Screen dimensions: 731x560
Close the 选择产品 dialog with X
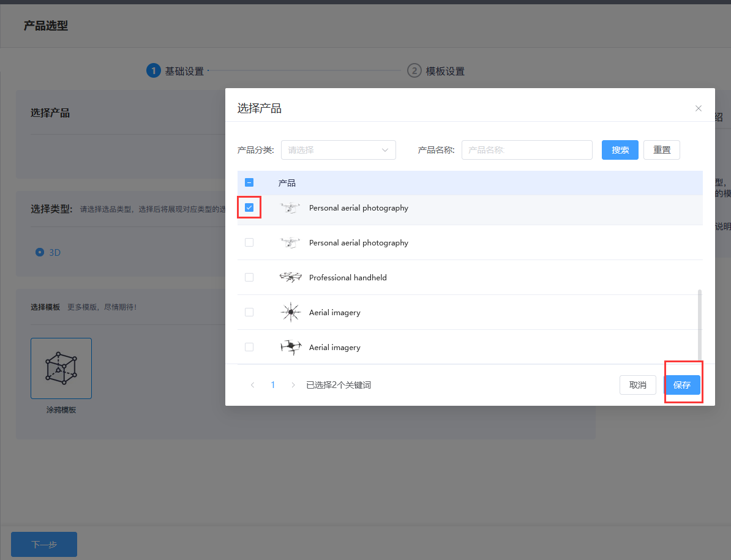click(698, 108)
